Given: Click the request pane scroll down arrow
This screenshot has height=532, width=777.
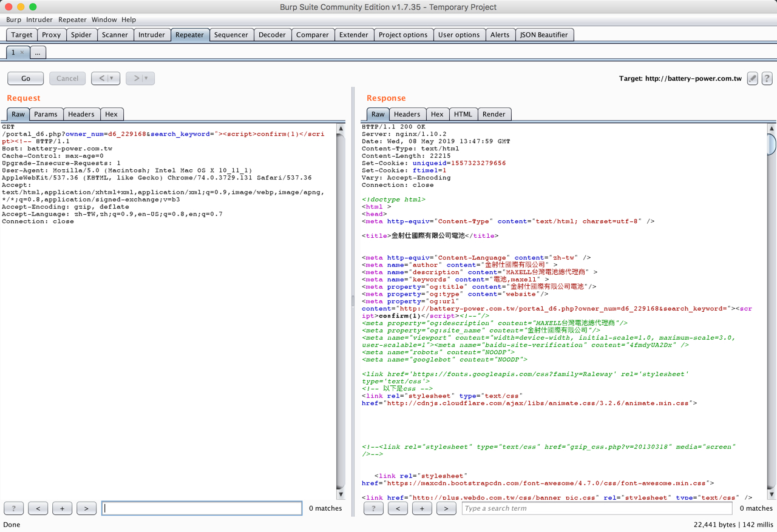Looking at the screenshot, I should pos(341,494).
